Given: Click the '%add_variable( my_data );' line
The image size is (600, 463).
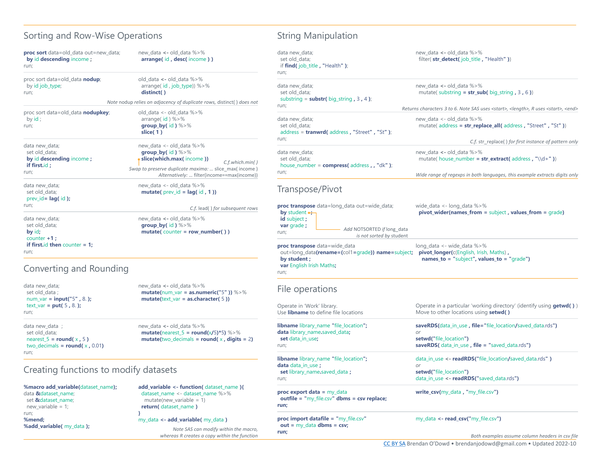Looking at the screenshot, I should point(57,426).
